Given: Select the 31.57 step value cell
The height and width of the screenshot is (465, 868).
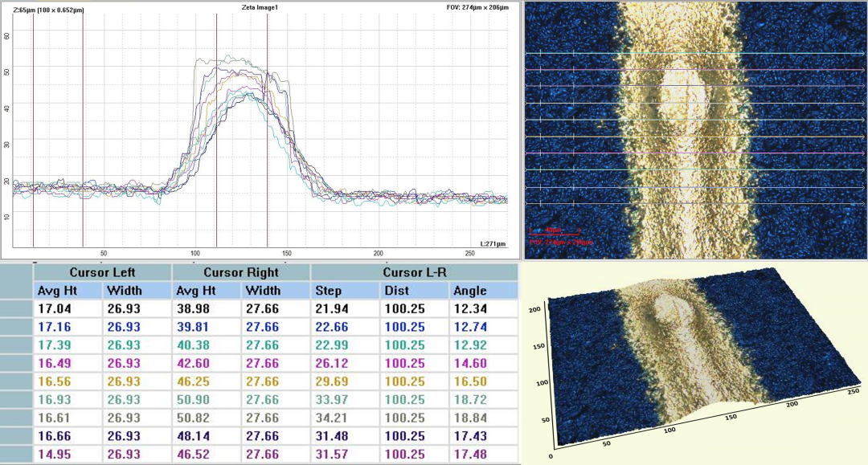Looking at the screenshot, I should [x=345, y=455].
